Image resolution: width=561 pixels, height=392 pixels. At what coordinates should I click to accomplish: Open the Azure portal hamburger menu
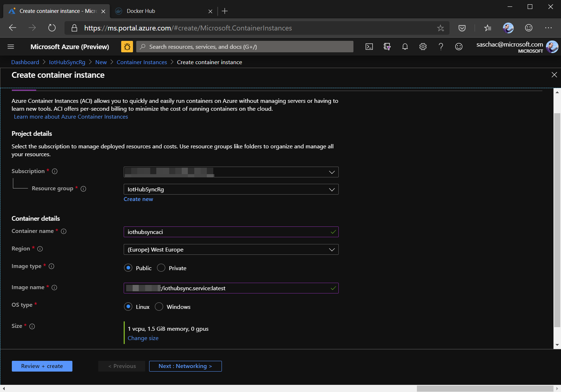(x=11, y=47)
